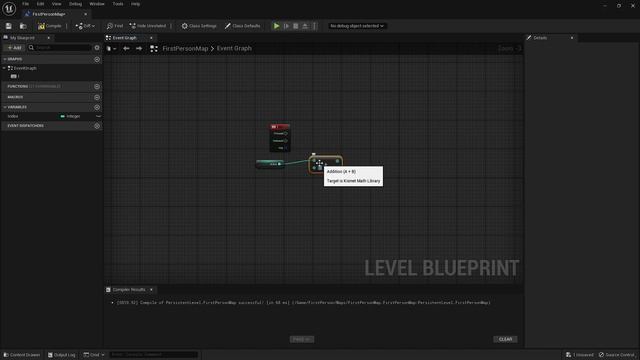This screenshot has width=640, height=360.
Task: Navigate back in graph history
Action: [x=126, y=49]
